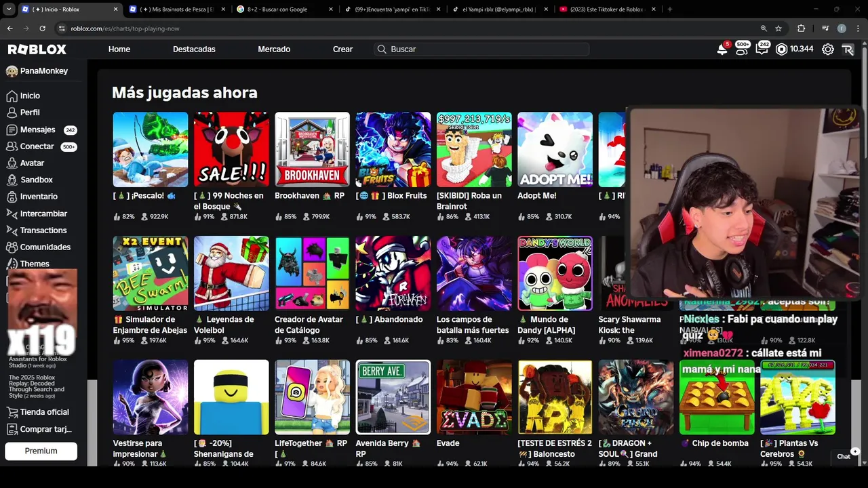Open Mensajes in the sidebar
868x488 pixels.
tap(38, 129)
